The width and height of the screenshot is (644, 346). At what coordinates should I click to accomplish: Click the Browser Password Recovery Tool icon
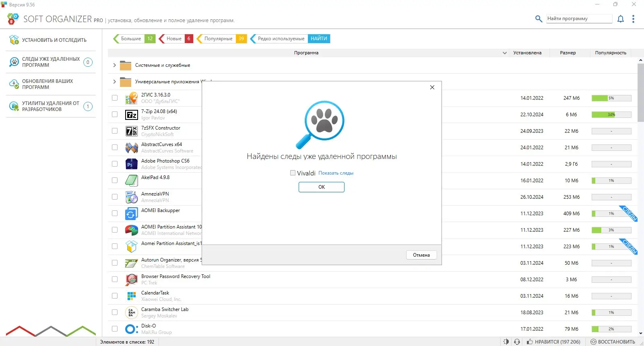(x=132, y=280)
